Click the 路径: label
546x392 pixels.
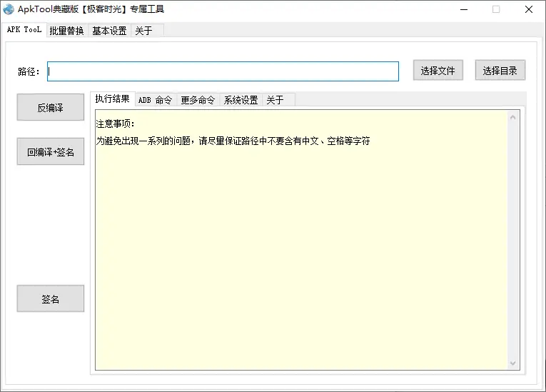point(29,72)
